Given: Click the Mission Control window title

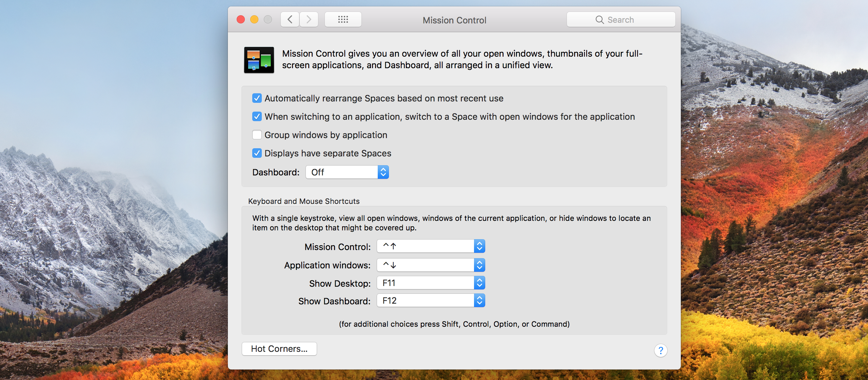Looking at the screenshot, I should pos(454,20).
